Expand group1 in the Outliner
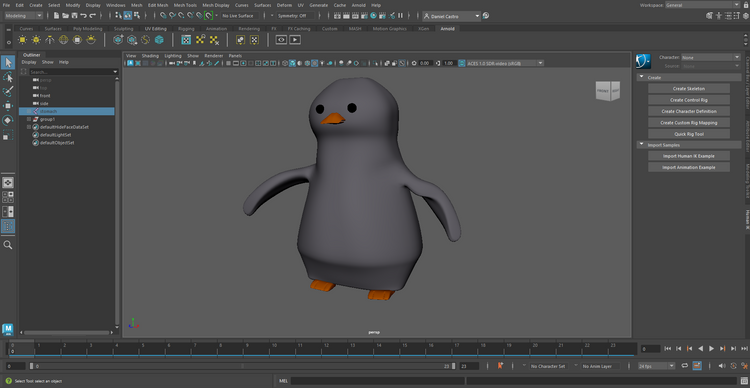 point(29,119)
